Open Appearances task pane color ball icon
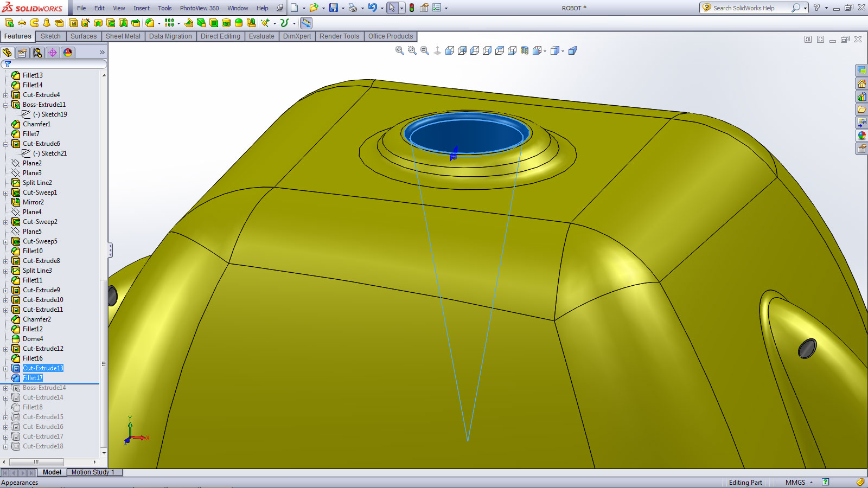The height and width of the screenshot is (488, 868). pyautogui.click(x=861, y=136)
